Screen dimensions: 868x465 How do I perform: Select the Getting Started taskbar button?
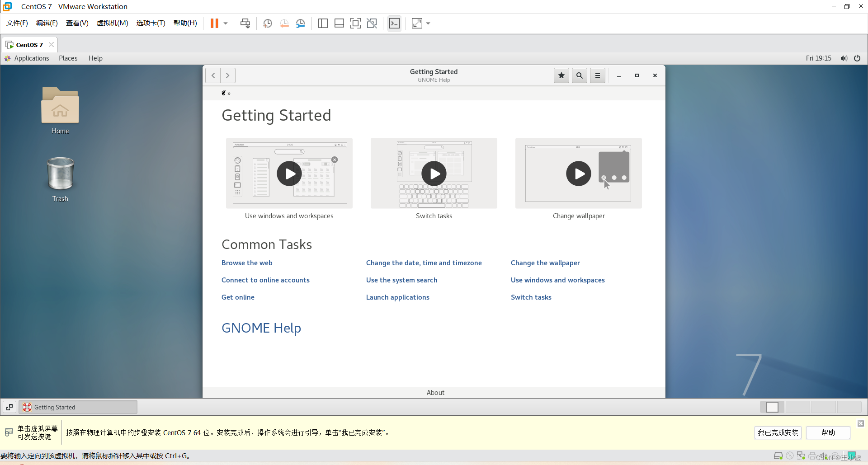[x=78, y=407]
